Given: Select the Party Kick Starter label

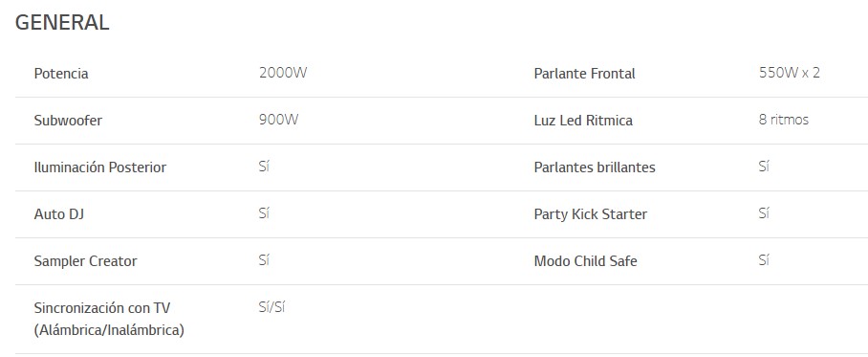Looking at the screenshot, I should pos(590,214).
